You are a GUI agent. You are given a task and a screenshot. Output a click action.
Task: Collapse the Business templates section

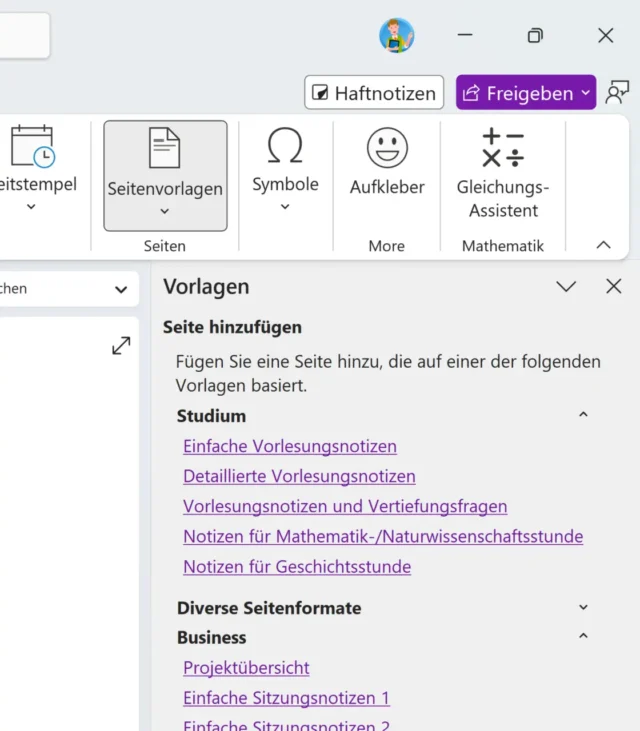(x=584, y=637)
